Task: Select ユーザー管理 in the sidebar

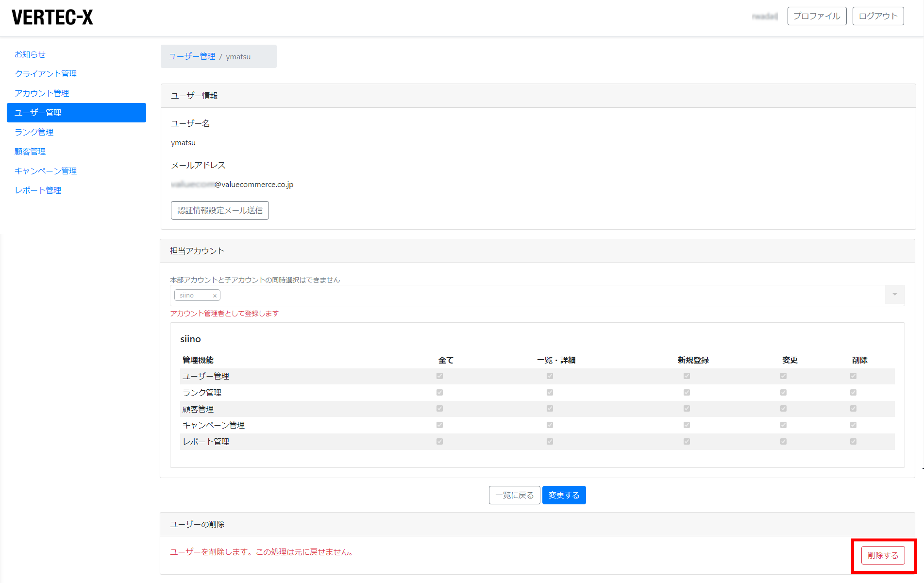Action: (76, 113)
